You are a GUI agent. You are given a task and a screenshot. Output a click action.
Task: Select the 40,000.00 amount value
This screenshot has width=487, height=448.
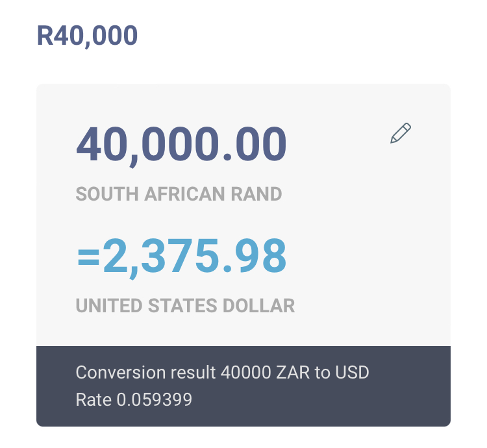pyautogui.click(x=181, y=145)
